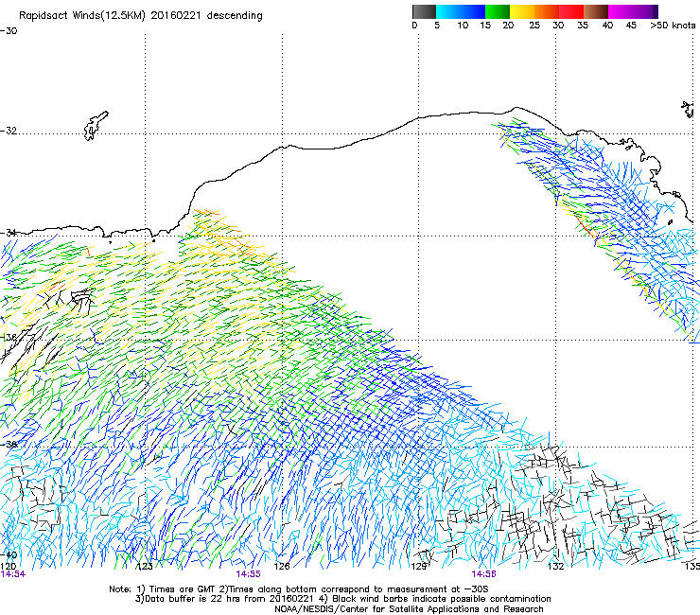Click the map title 'Rapidscat Winds(12.5KM) 20160221 descending'
This screenshot has height=615, width=700.
(x=141, y=16)
